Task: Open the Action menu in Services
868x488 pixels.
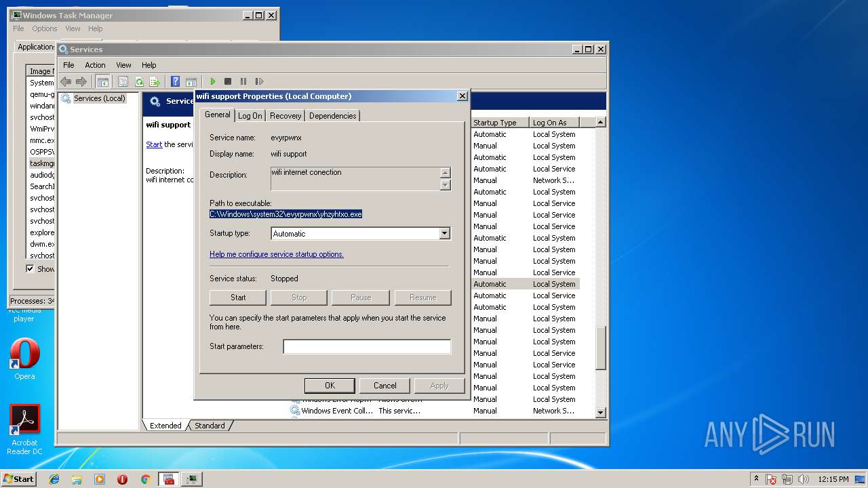Action: coord(95,65)
